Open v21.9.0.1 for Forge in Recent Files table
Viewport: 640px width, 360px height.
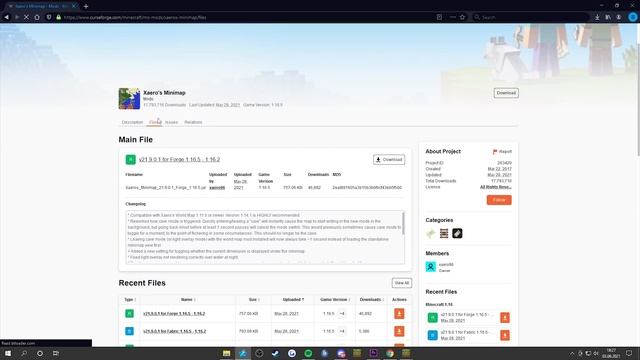coord(174,313)
